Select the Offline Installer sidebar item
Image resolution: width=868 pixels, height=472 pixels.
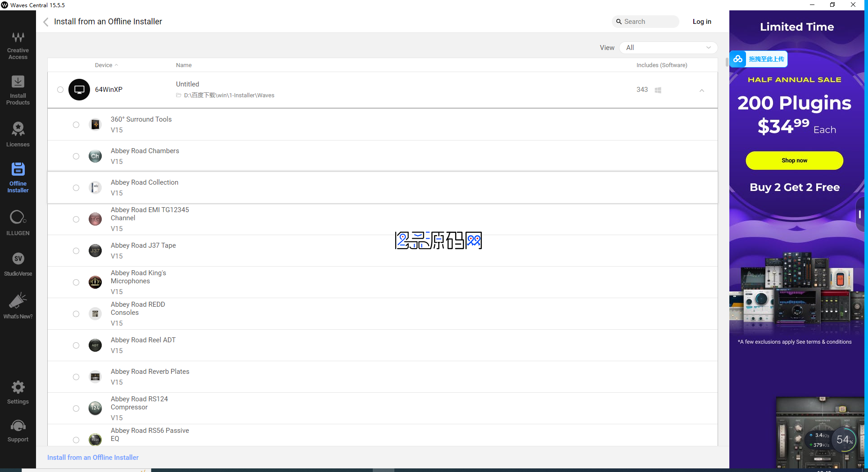(x=18, y=178)
